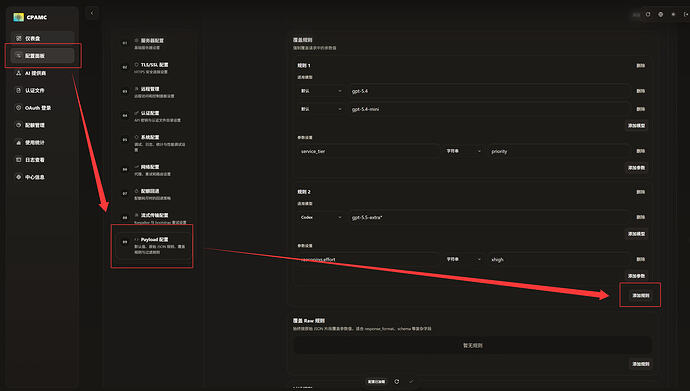
Task: Open section 02 TLS/SSL 配置
Action: tap(154, 67)
